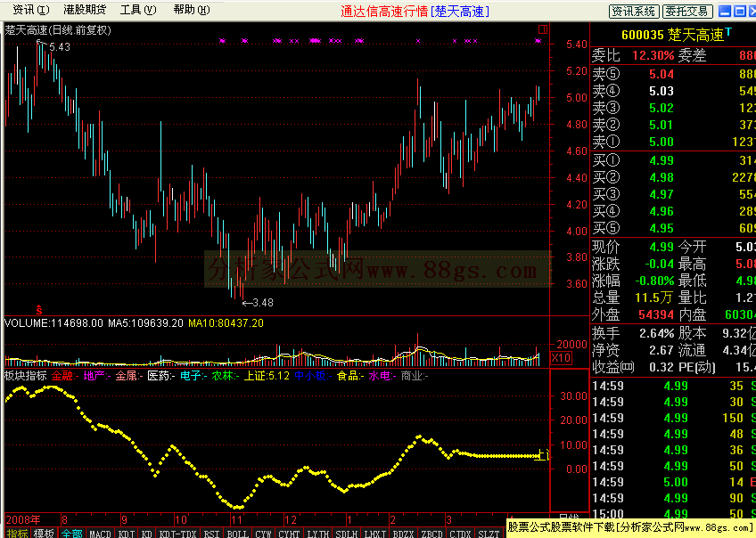The image size is (756, 538).
Task: Click the 买⑤ price 4.95
Action: (x=661, y=228)
